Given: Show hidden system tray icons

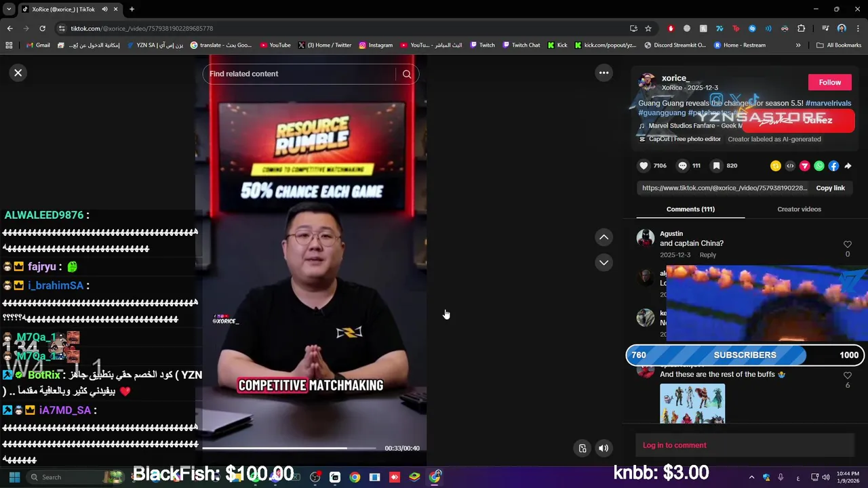Looking at the screenshot, I should (751, 477).
